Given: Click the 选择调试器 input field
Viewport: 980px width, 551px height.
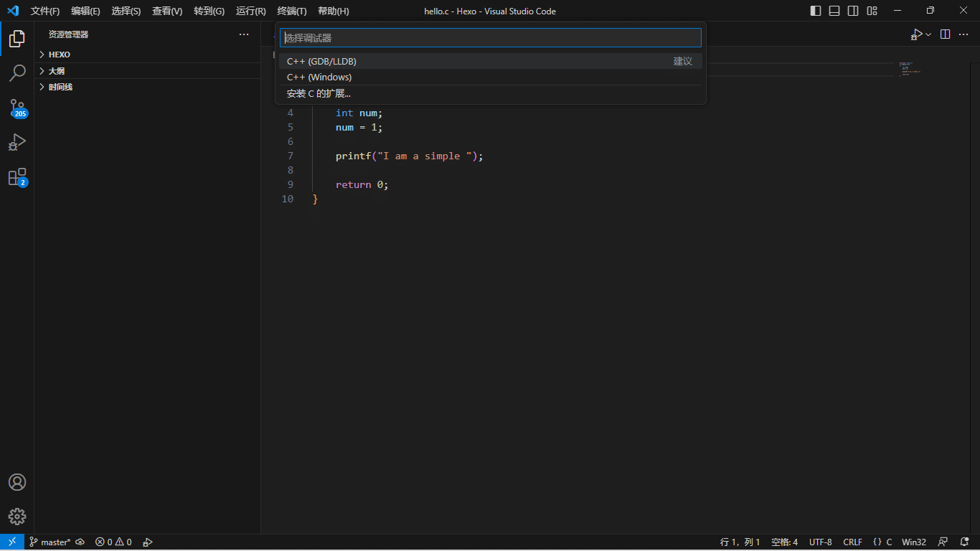Looking at the screenshot, I should point(490,38).
